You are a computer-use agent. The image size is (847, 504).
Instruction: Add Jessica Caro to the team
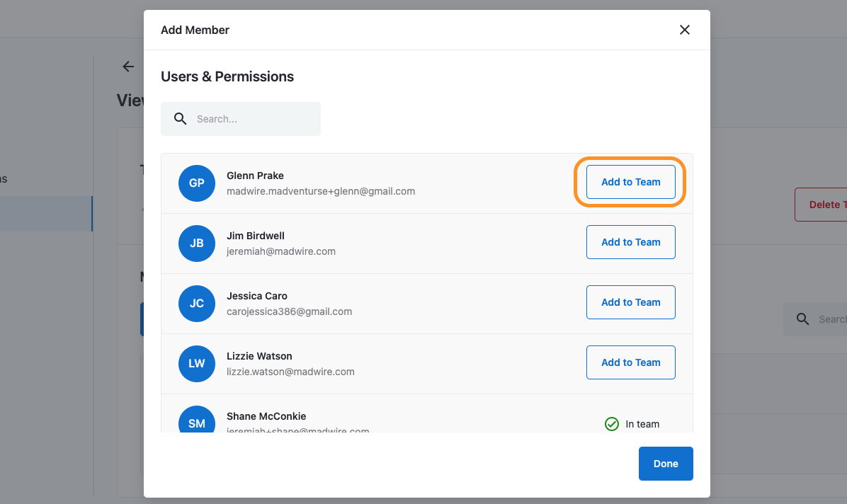coord(631,302)
